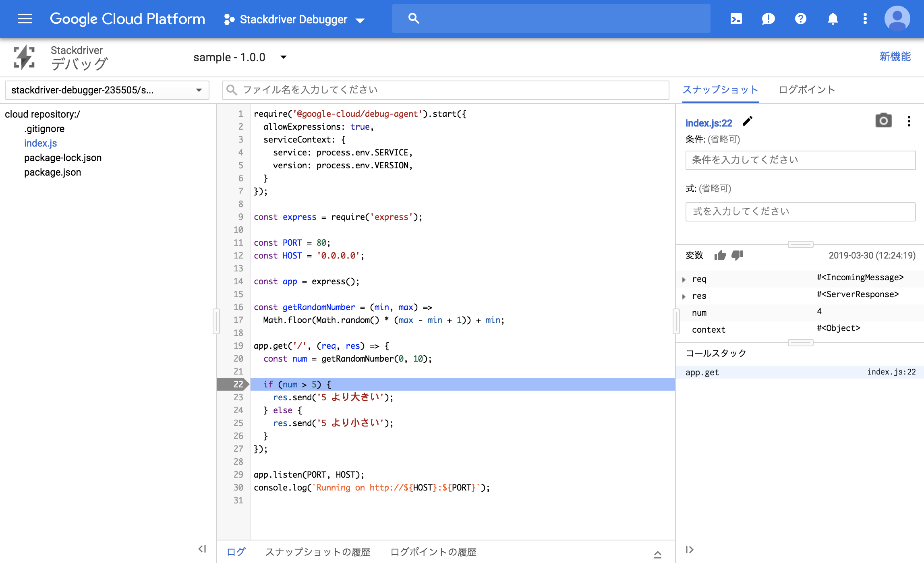Click the thumbs down feedback icon

(737, 255)
